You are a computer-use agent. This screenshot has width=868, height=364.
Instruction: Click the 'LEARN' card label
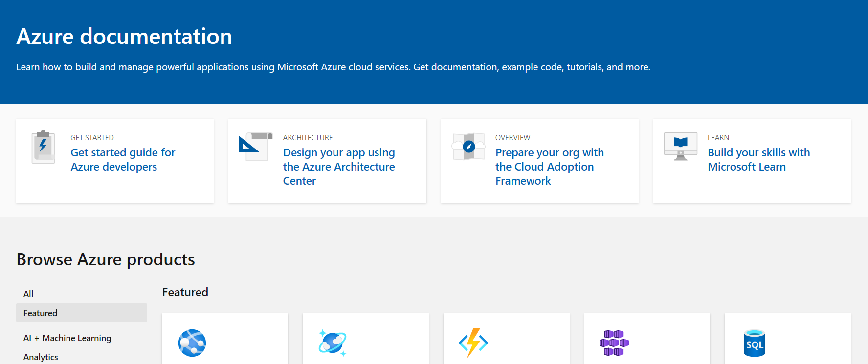718,138
